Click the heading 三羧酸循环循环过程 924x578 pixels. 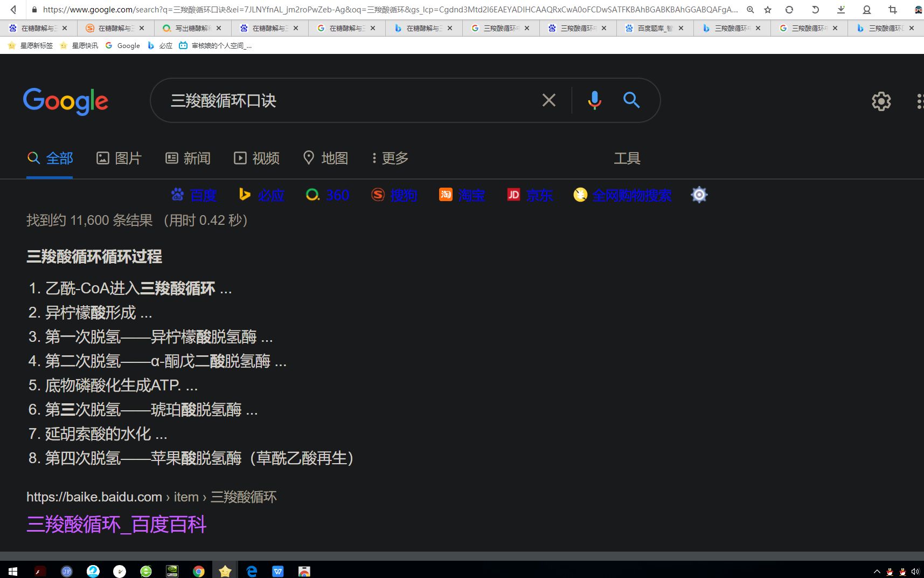point(94,256)
